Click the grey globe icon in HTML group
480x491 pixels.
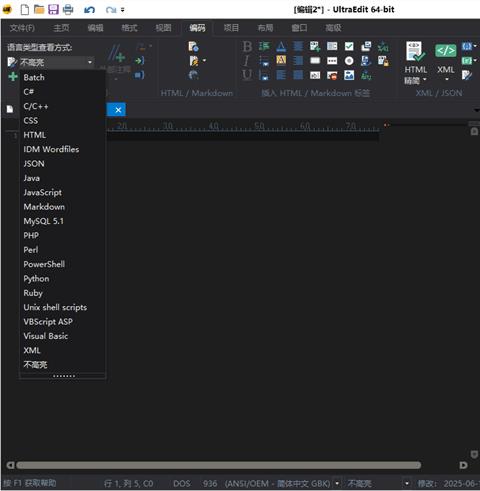(193, 75)
